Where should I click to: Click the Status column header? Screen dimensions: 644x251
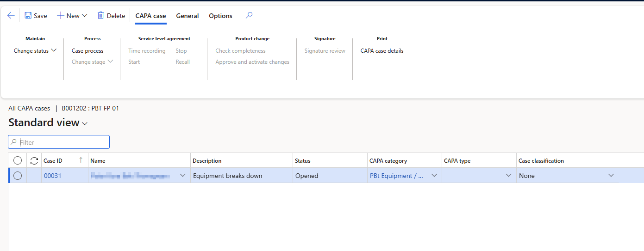(330, 160)
